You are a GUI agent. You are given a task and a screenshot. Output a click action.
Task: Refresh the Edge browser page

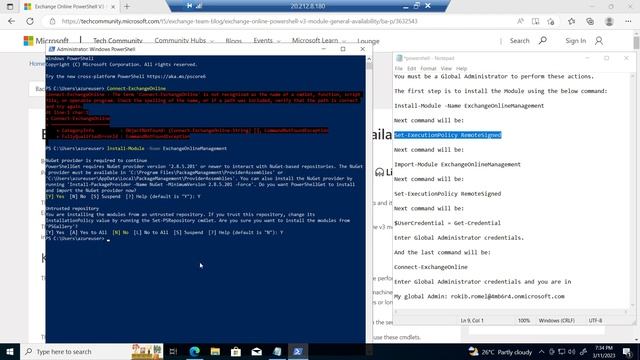pyautogui.click(x=30, y=21)
